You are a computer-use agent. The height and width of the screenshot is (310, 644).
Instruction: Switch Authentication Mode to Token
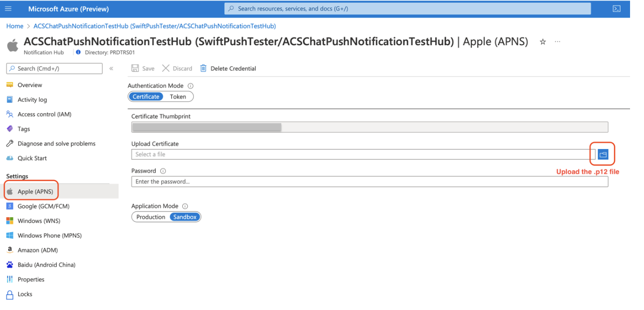coord(177,96)
